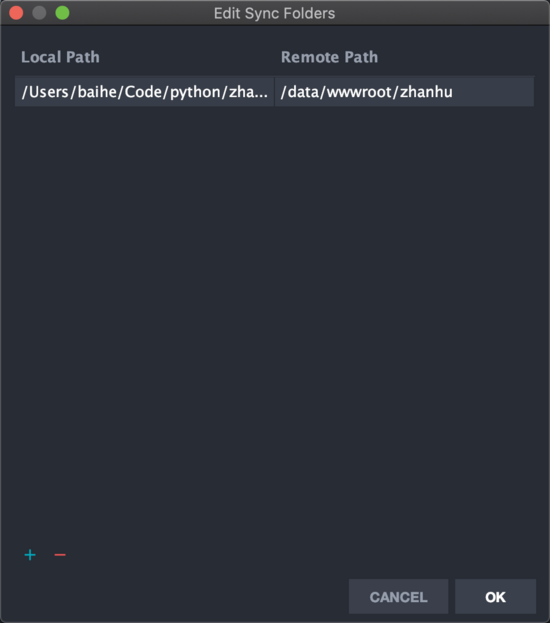Viewport: 550px width, 623px height.
Task: Click blank space right of the minus icon
Action: tap(199, 555)
